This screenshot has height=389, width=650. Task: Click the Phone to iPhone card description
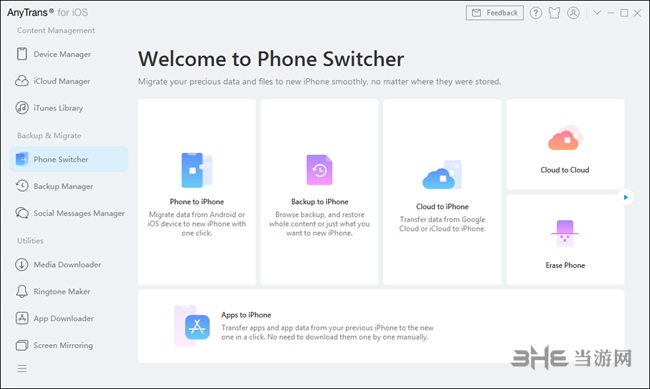(197, 224)
